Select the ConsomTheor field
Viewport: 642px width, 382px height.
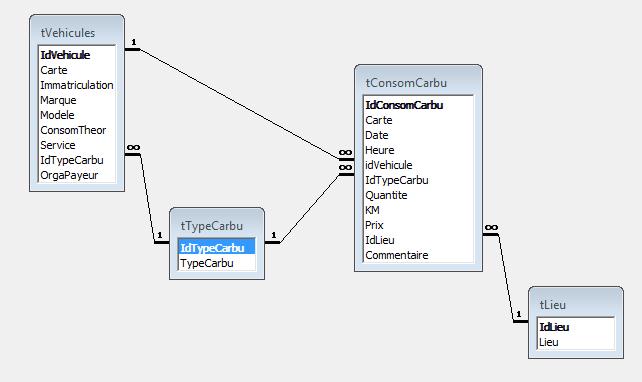point(77,130)
